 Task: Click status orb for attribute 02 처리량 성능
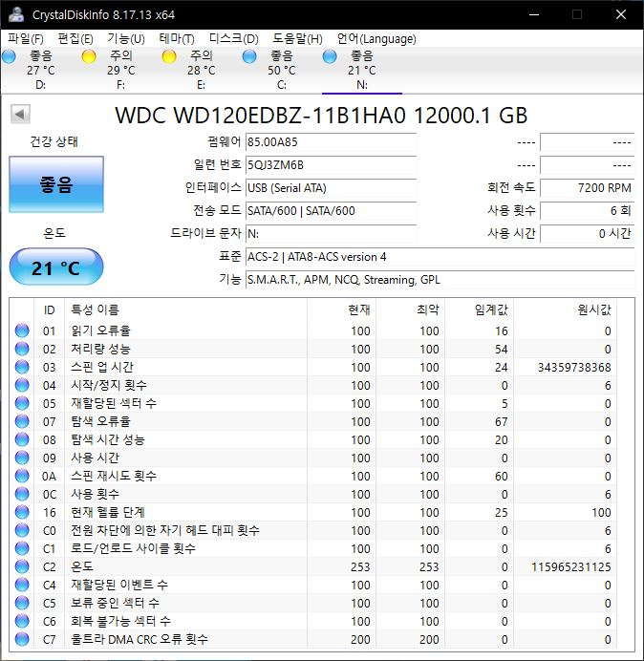click(22, 349)
